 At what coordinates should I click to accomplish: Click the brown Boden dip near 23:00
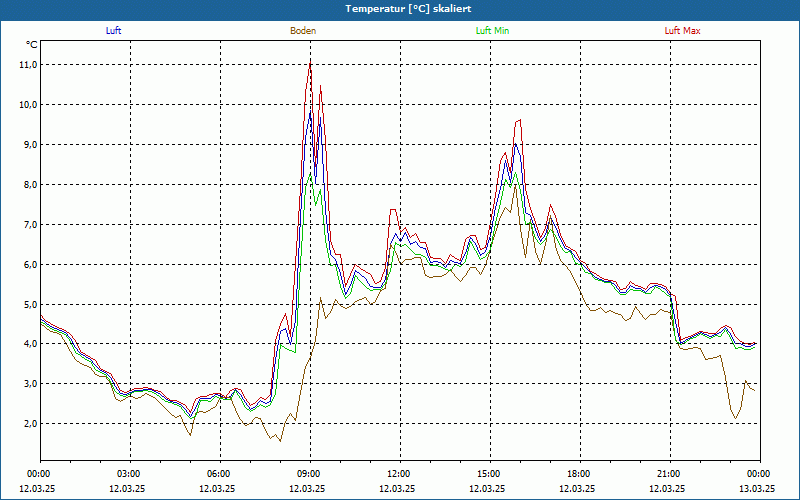[735, 418]
